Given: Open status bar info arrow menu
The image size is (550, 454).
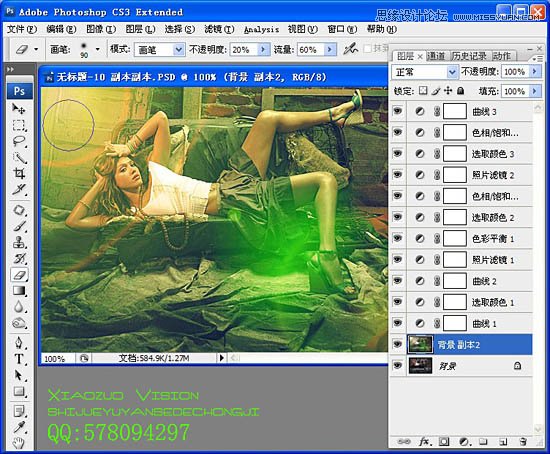Looking at the screenshot, I should tap(221, 358).
